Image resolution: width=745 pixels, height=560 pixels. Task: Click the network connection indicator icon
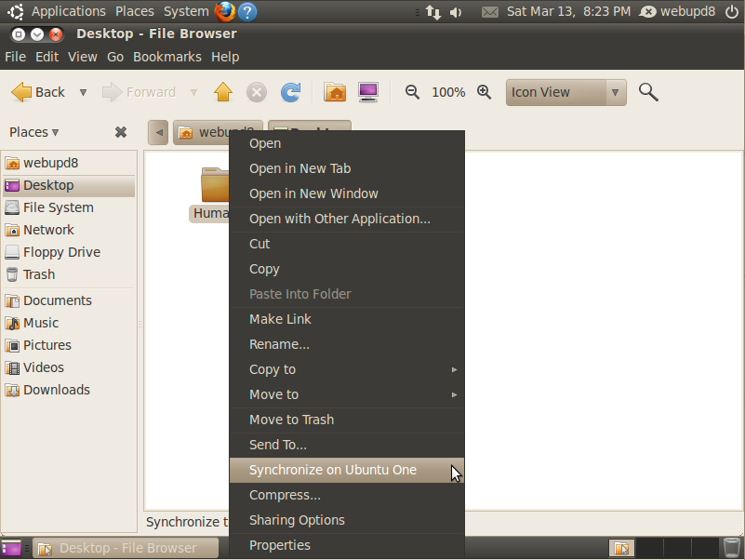pos(432,11)
